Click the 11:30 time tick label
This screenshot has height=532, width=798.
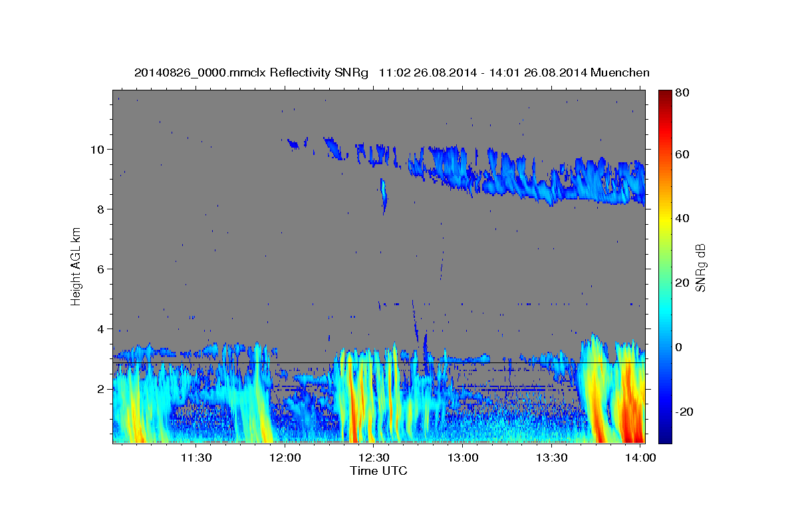[198, 458]
